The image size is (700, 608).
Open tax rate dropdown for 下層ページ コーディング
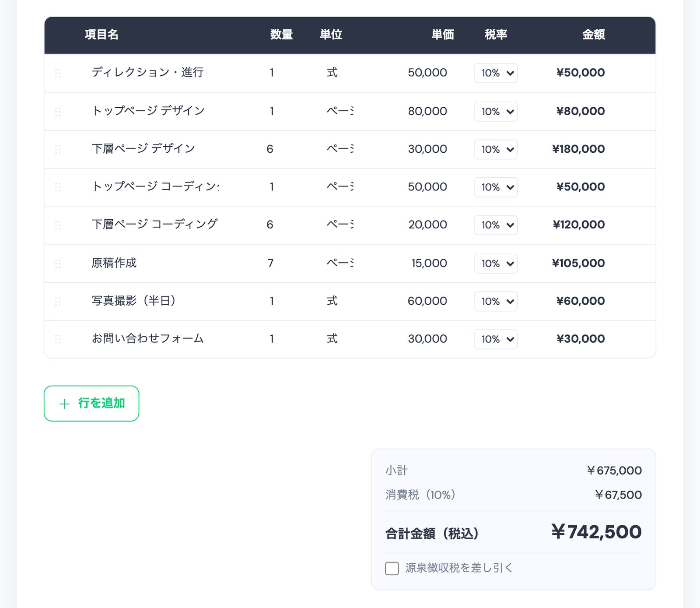point(496,225)
